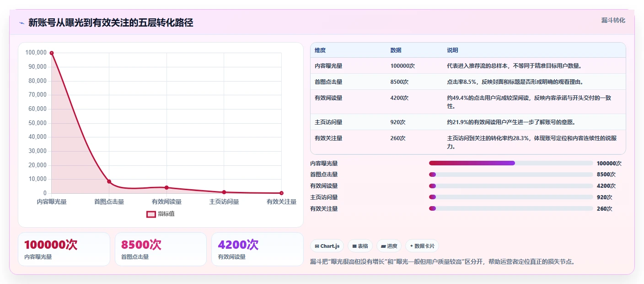
Task: Click the 10,000 y-axis label
Action: pos(38,179)
